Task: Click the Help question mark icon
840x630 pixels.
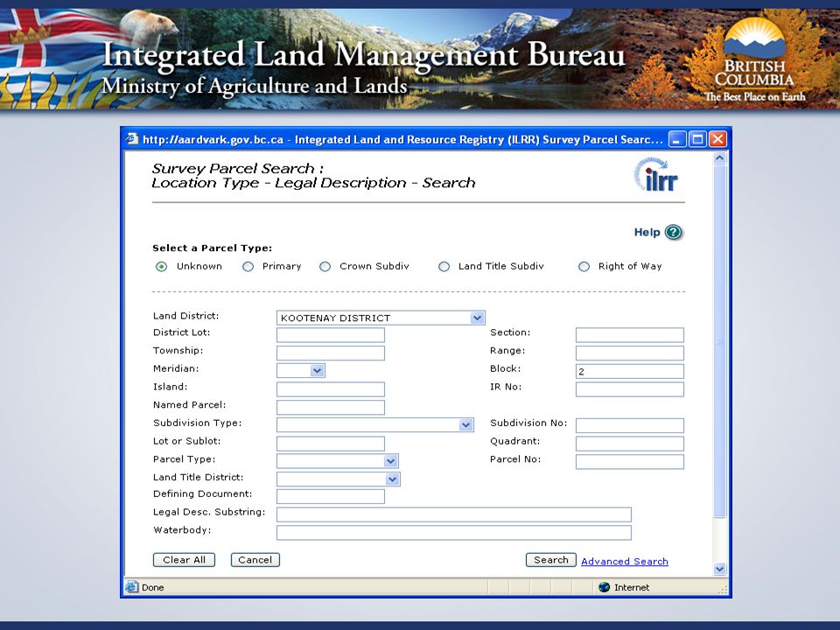Action: pos(674,232)
